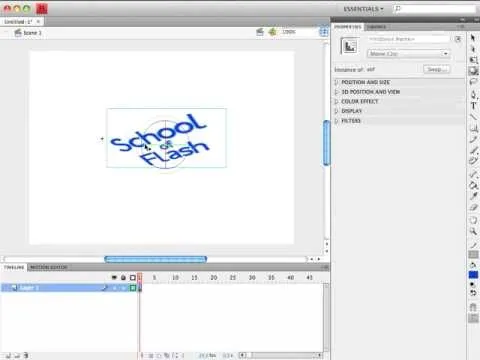The height and width of the screenshot is (360, 480).
Task: Open the Movie Clip type dropdown
Action: [409, 54]
